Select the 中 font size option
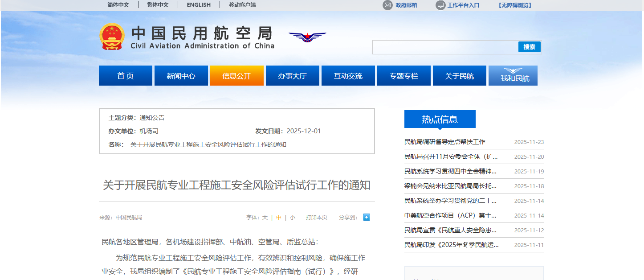644x280 pixels. click(278, 217)
